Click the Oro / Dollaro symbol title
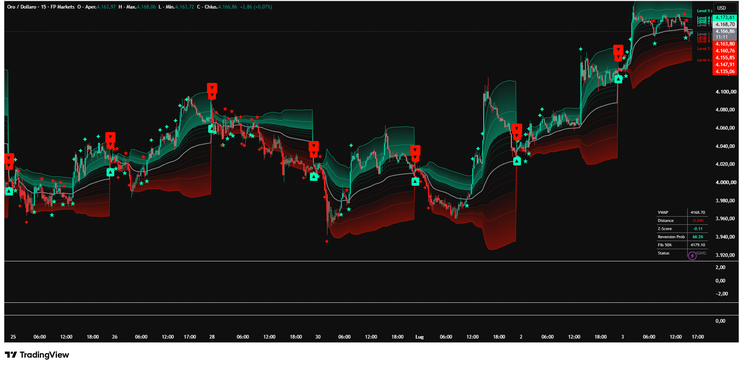 22,7
